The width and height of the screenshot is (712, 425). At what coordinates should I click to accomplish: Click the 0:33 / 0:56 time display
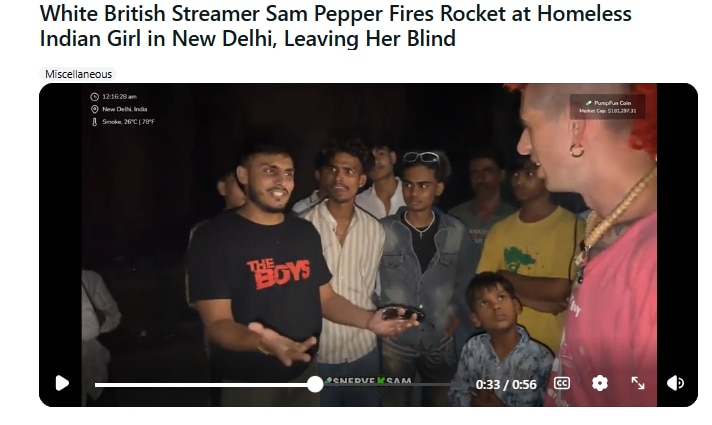pyautogui.click(x=506, y=385)
